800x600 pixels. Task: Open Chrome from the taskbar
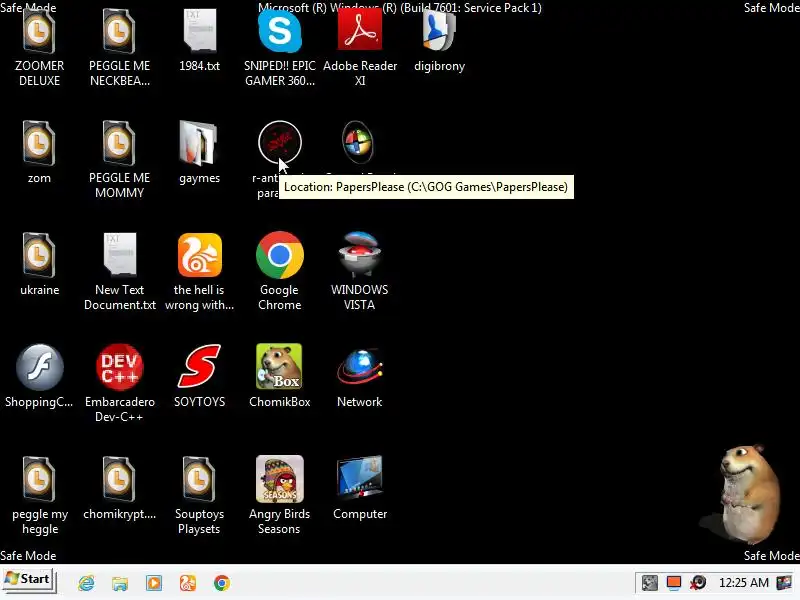click(222, 583)
